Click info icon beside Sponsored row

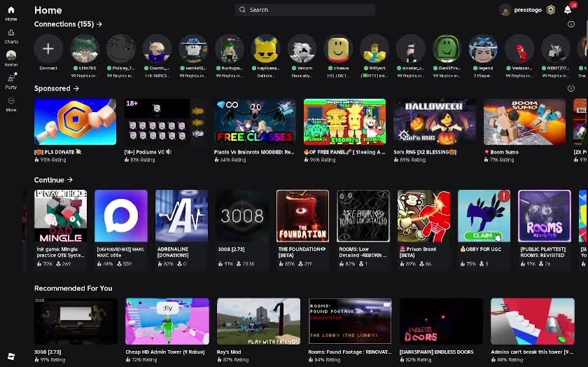pos(571,88)
